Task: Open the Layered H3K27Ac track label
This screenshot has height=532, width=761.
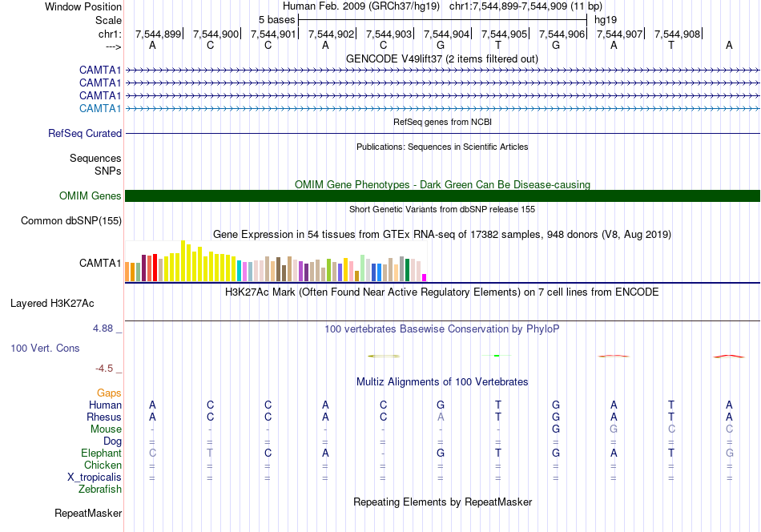Action: [52, 304]
